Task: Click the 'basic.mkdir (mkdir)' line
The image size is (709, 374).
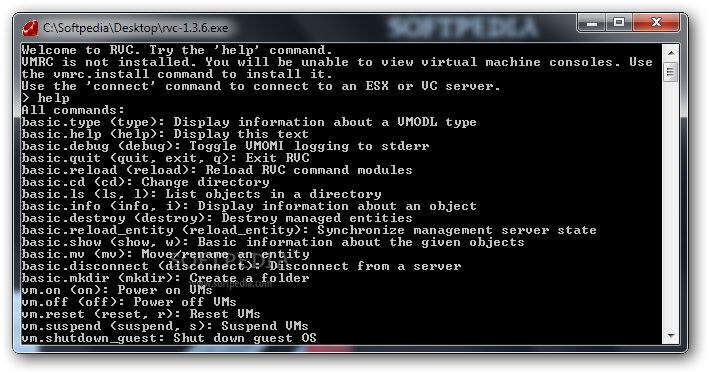Action: click(165, 278)
